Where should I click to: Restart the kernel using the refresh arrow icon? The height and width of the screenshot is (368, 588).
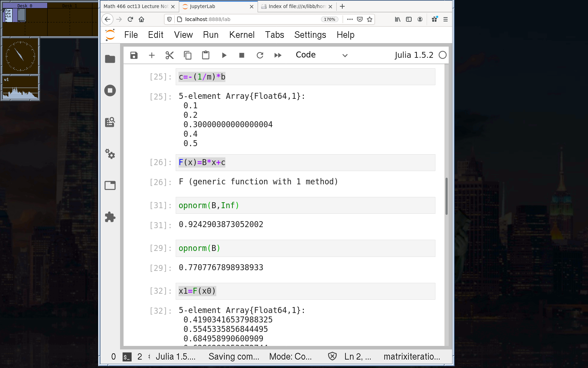[260, 55]
